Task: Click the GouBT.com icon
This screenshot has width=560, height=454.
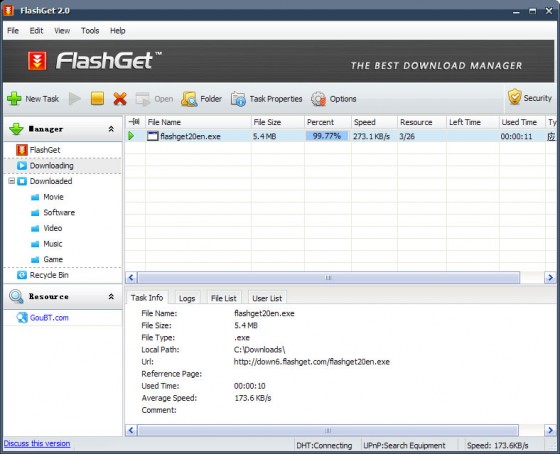Action: click(x=22, y=318)
